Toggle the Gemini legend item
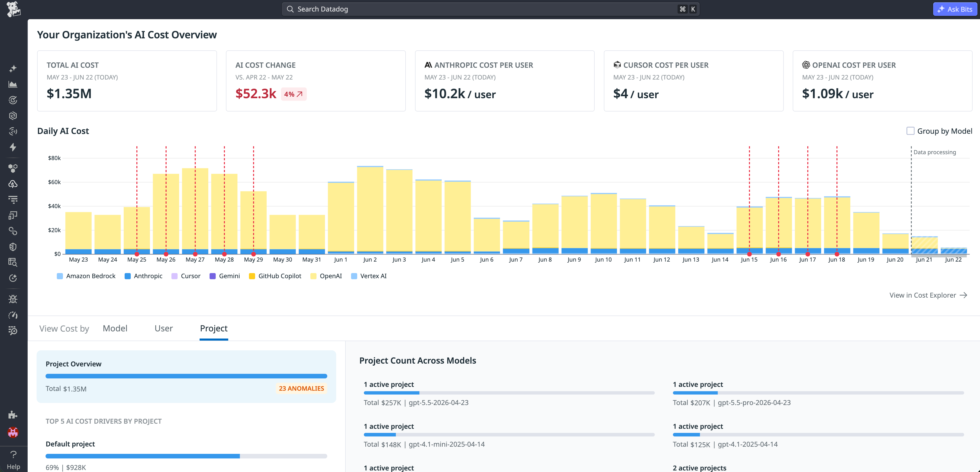The height and width of the screenshot is (472, 980). pyautogui.click(x=224, y=276)
